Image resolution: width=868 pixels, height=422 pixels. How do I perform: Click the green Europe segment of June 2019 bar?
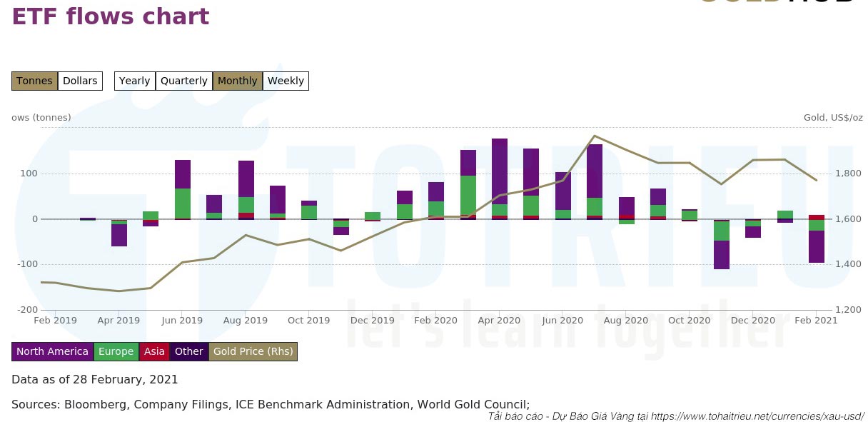[183, 204]
